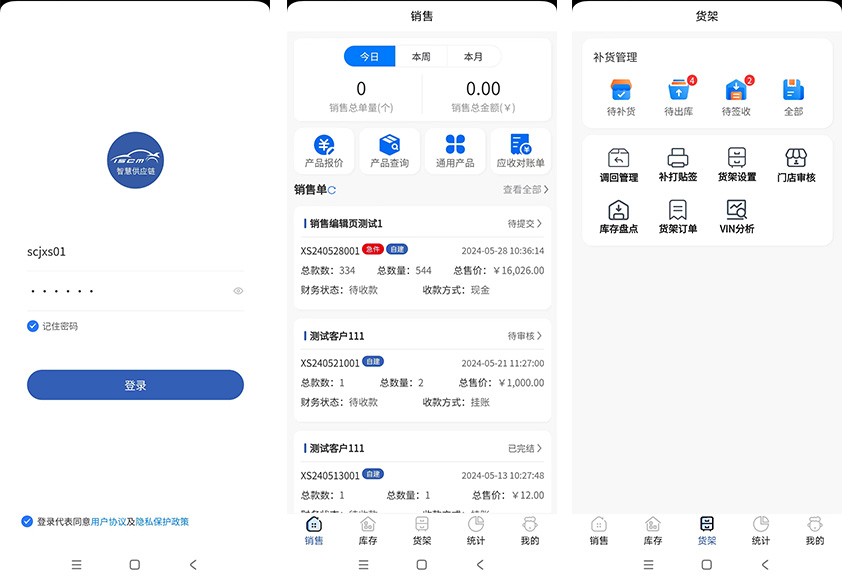Tap the 补打贴签 label reprint printer icon
842x582 pixels.
(678, 164)
